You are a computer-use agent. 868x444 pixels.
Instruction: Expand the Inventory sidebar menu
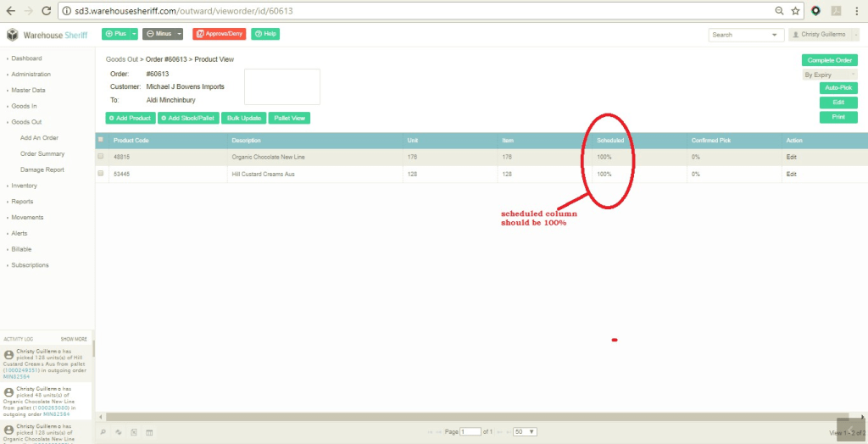(x=24, y=186)
